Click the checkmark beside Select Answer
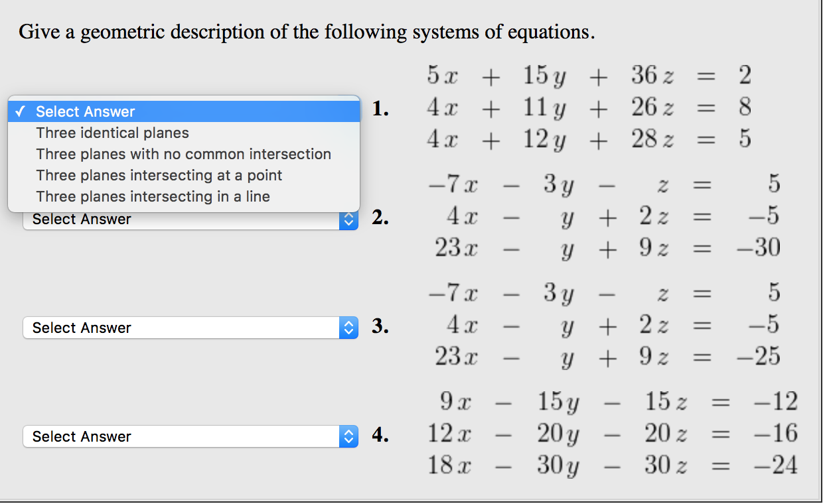This screenshot has width=823, height=504. (20, 111)
